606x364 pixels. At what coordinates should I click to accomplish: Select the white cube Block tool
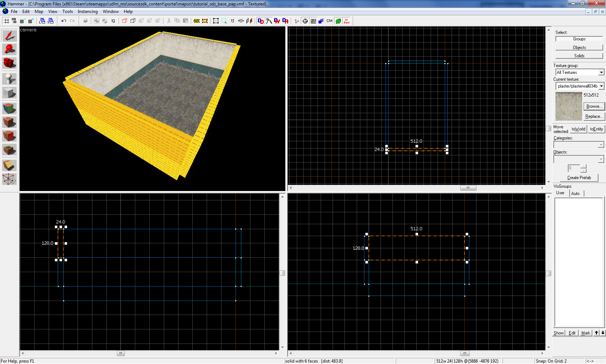click(x=9, y=93)
